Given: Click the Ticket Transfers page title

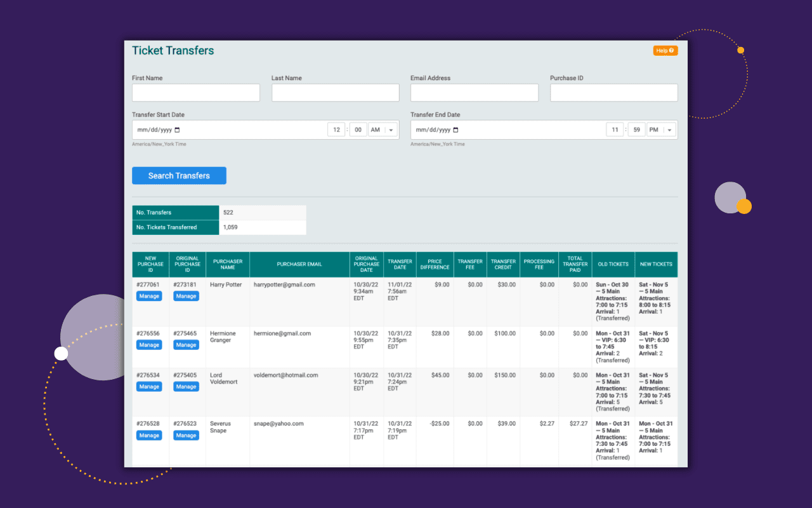Looking at the screenshot, I should (173, 51).
